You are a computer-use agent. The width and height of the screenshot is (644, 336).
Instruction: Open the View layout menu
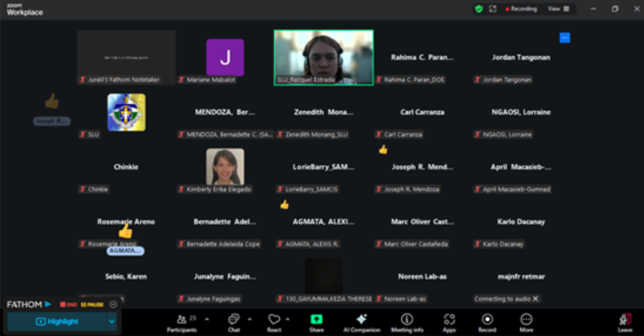[x=558, y=9]
